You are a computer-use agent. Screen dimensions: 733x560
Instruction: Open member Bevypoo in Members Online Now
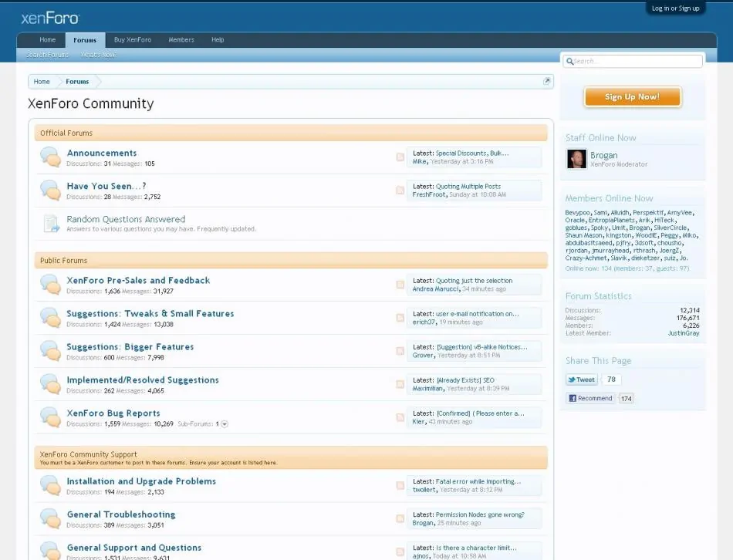pos(578,213)
